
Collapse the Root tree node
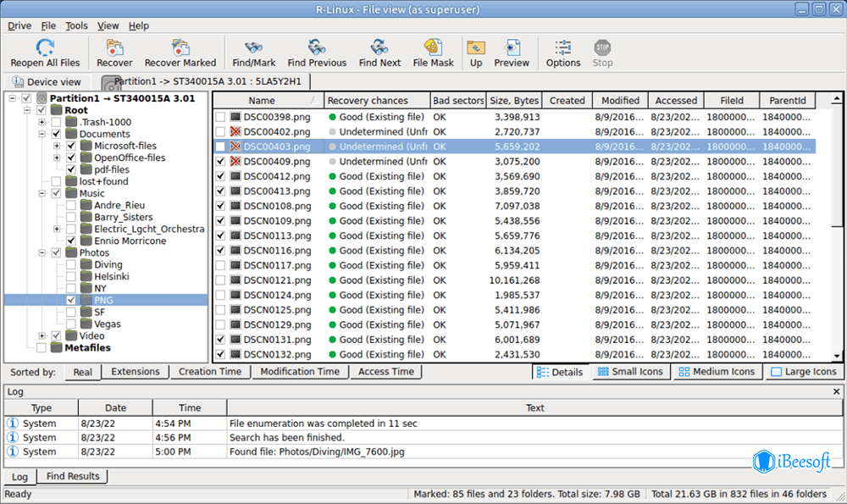pyautogui.click(x=27, y=110)
